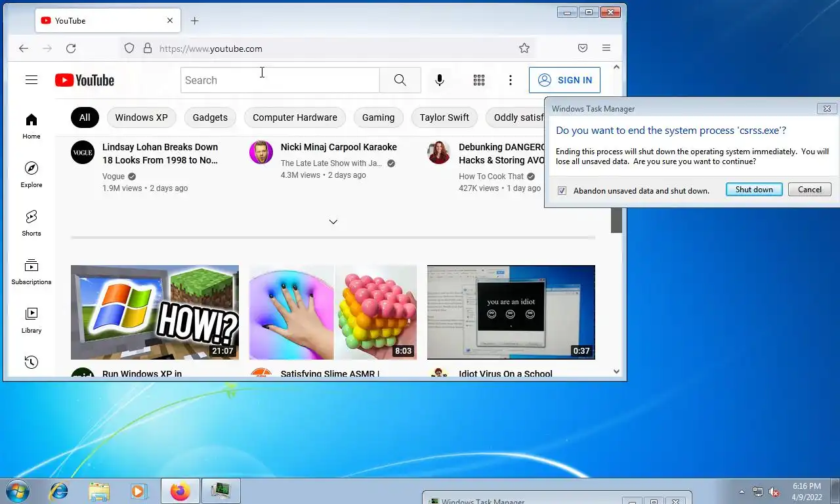Open the Save to Pocket icon
The image size is (840, 504).
click(x=583, y=49)
